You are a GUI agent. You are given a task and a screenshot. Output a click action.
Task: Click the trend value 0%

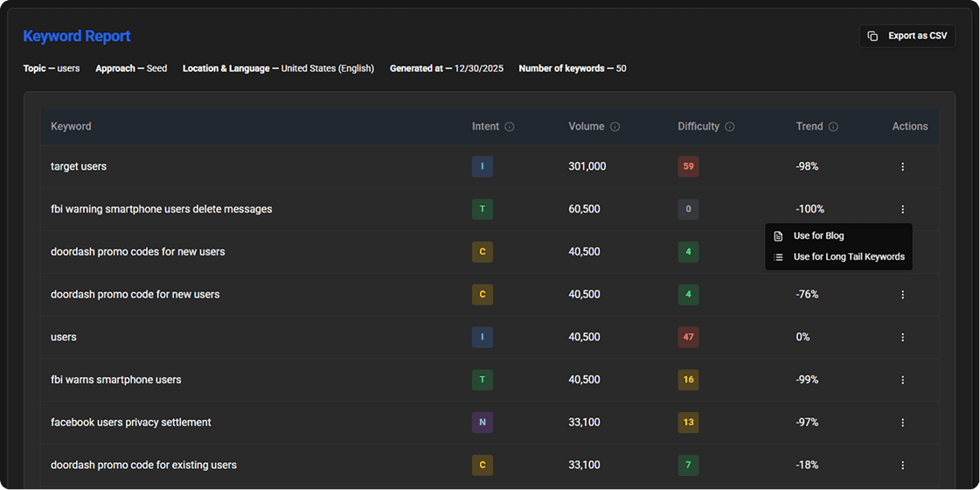point(803,337)
